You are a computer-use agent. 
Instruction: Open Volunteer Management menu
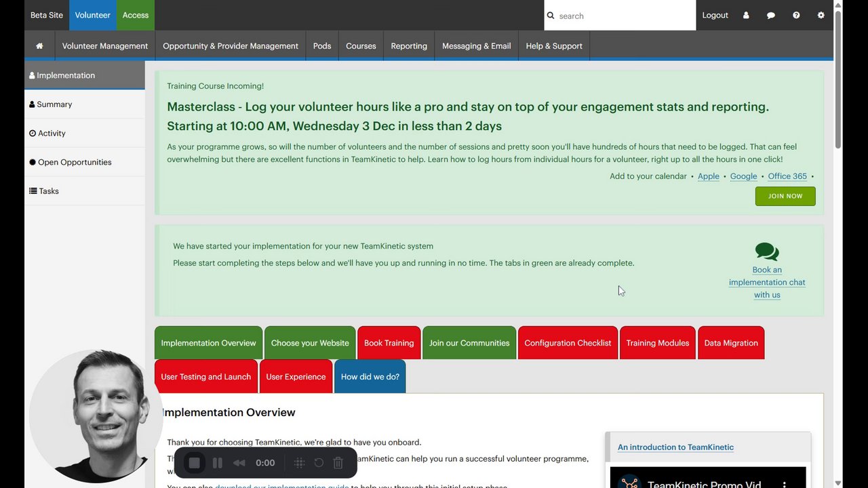coord(105,46)
